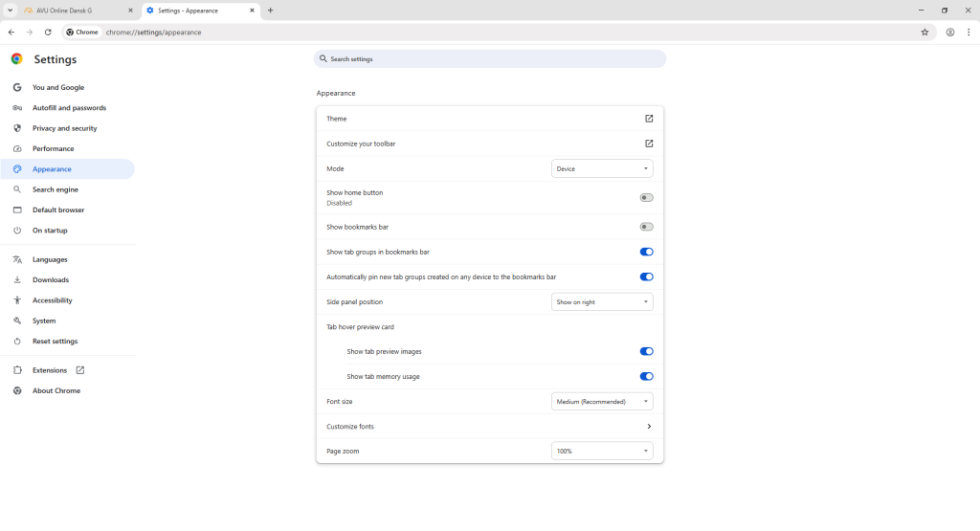The width and height of the screenshot is (980, 531).
Task: Turn on Show bookmarks bar toggle
Action: (x=646, y=227)
